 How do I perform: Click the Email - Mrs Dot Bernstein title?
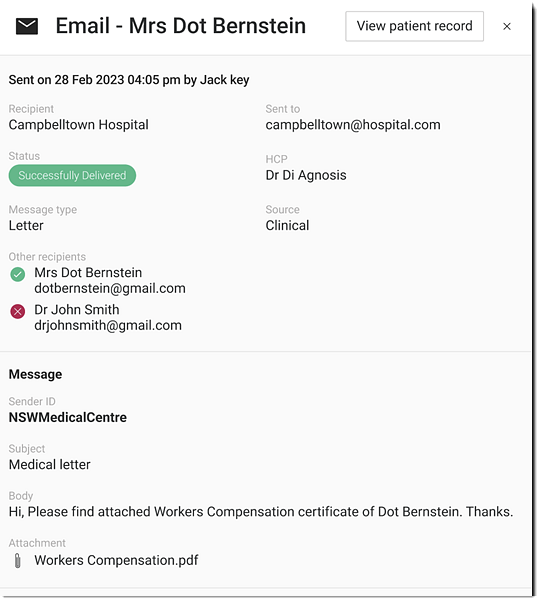pos(180,26)
